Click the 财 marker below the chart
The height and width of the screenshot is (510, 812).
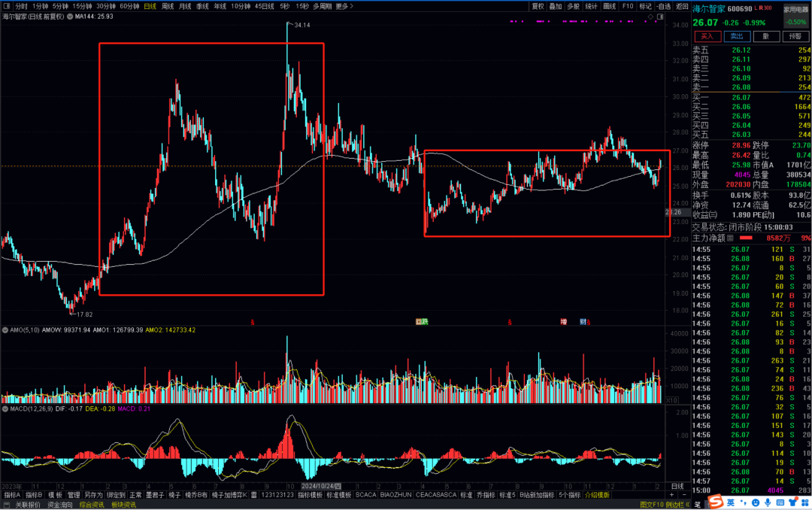coord(583,322)
